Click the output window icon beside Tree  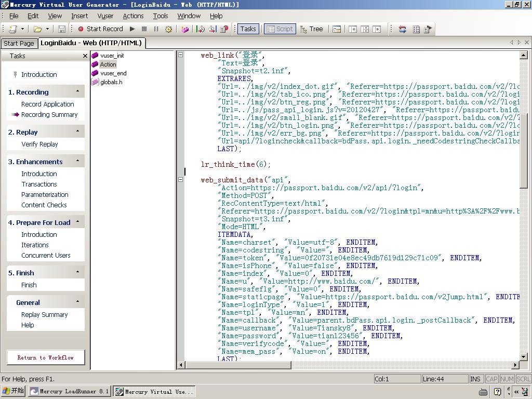337,29
